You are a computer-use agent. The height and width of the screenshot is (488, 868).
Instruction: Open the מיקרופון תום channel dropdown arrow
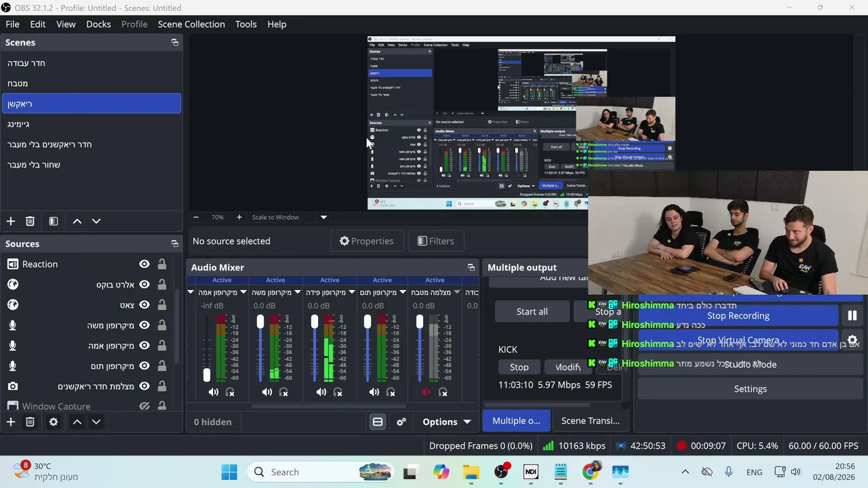tap(404, 292)
